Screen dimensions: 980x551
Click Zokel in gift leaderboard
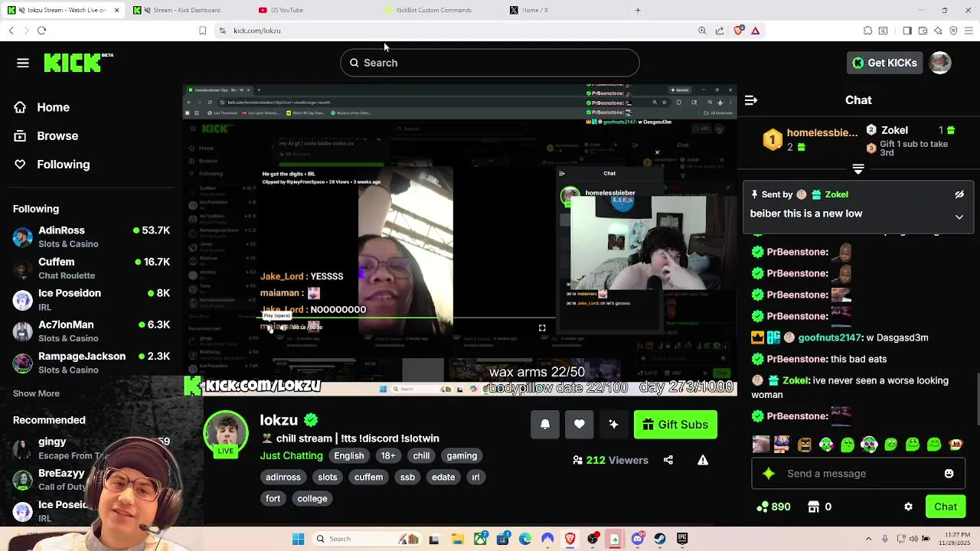coord(894,130)
